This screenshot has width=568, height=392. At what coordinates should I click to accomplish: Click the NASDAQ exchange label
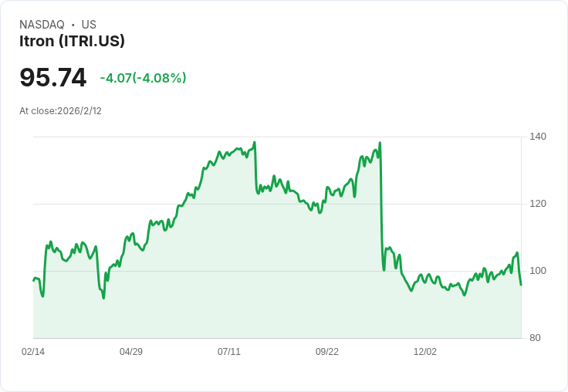(x=42, y=25)
